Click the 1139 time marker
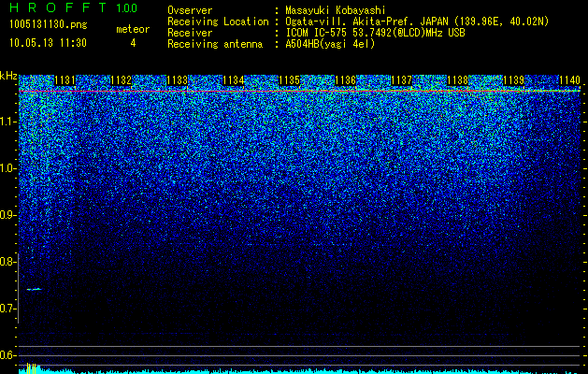Viewport: 588px width, 374px height. 514,79
